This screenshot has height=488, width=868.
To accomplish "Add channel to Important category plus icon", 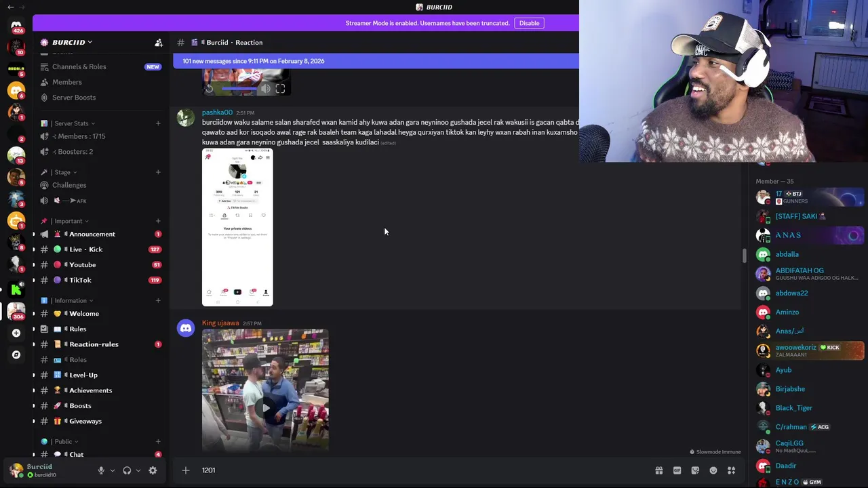I will pos(158,221).
